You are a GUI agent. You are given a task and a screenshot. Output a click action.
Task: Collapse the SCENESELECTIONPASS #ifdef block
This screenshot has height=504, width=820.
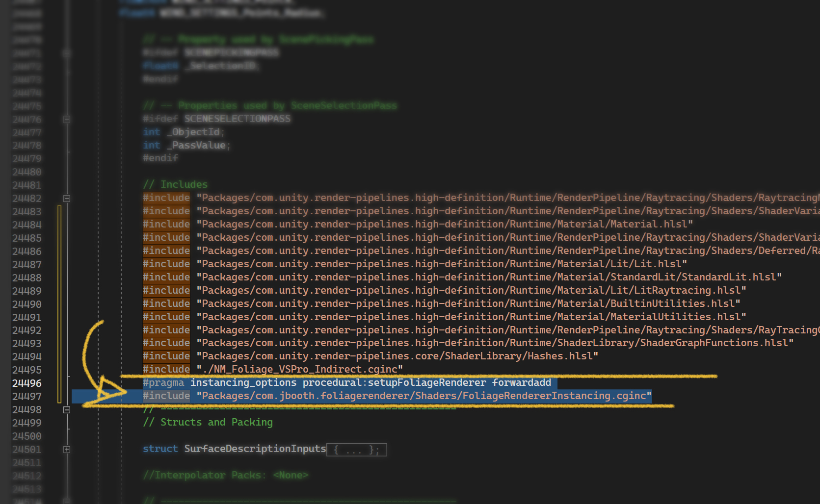67,119
